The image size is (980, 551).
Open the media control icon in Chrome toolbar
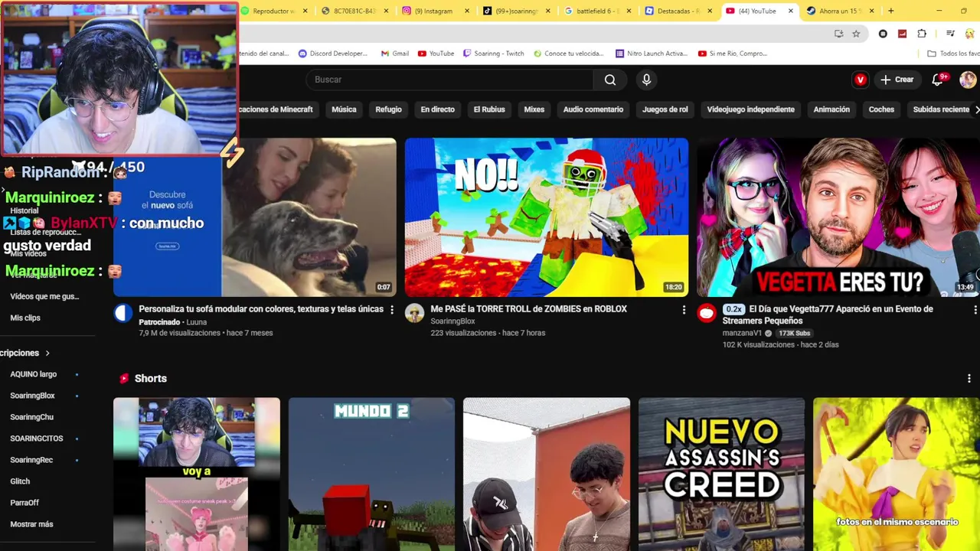pos(950,34)
